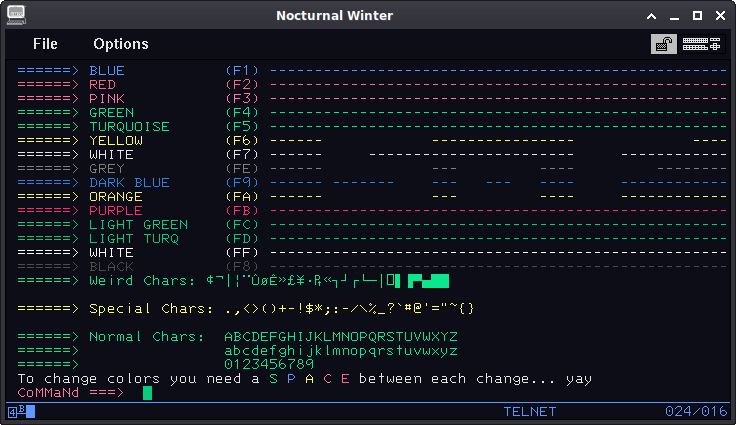Click the PINK color label
Screen dimensions: 736x425
(x=107, y=99)
